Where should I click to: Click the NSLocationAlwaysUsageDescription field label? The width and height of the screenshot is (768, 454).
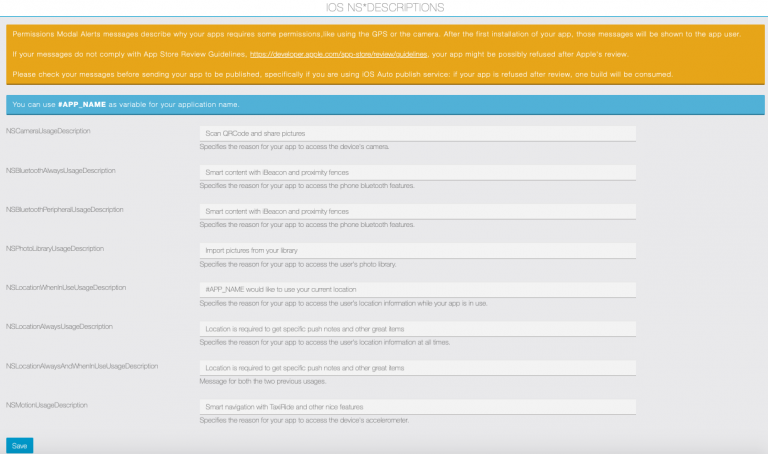[59, 326]
